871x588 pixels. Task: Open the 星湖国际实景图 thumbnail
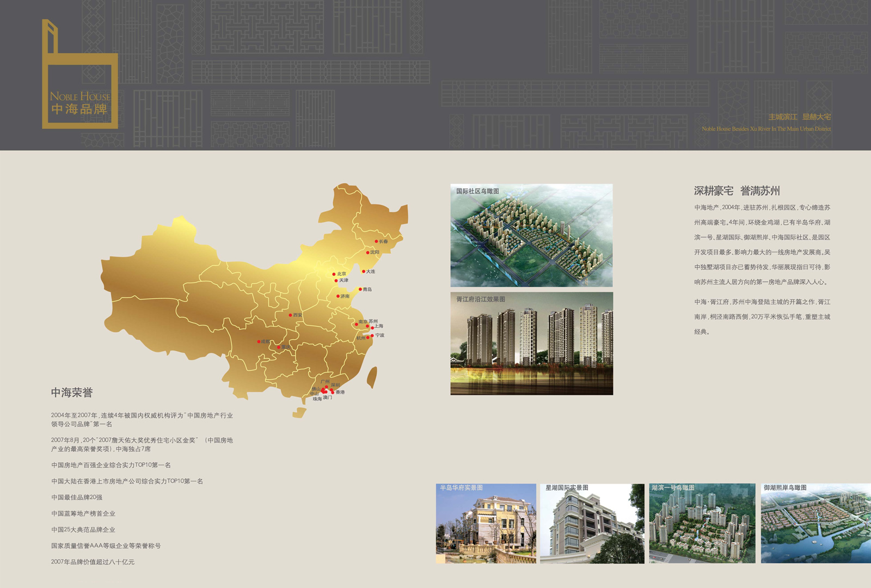pos(592,523)
